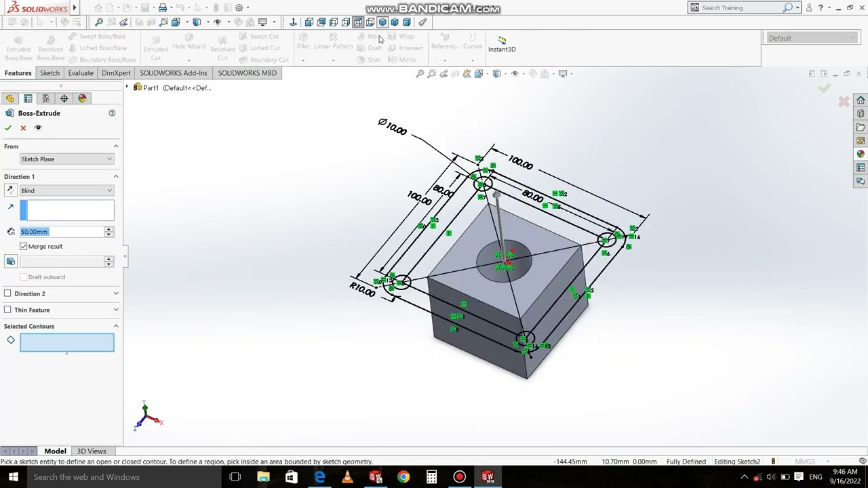Switch to Sketch ribbon tab
Screen dimensions: 868x488
[50, 73]
